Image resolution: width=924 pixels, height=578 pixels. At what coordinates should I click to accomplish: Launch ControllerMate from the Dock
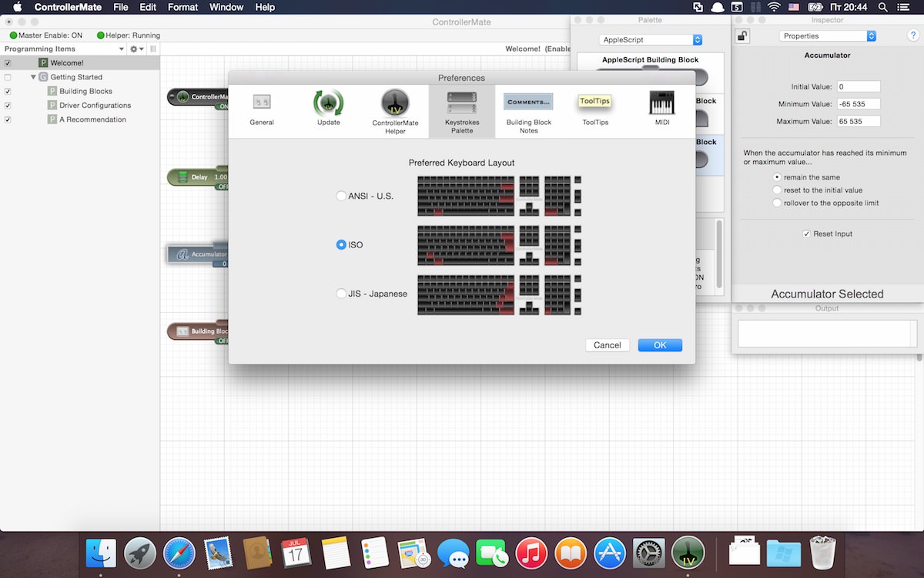pyautogui.click(x=688, y=553)
